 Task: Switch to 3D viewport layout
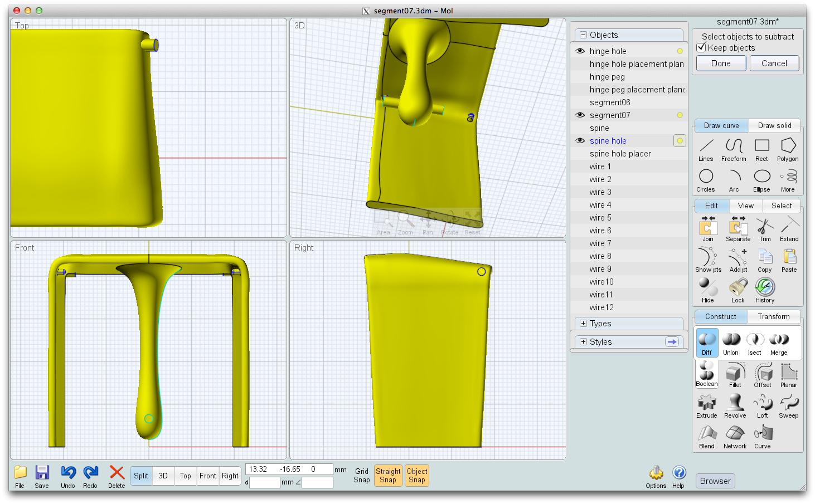point(163,476)
